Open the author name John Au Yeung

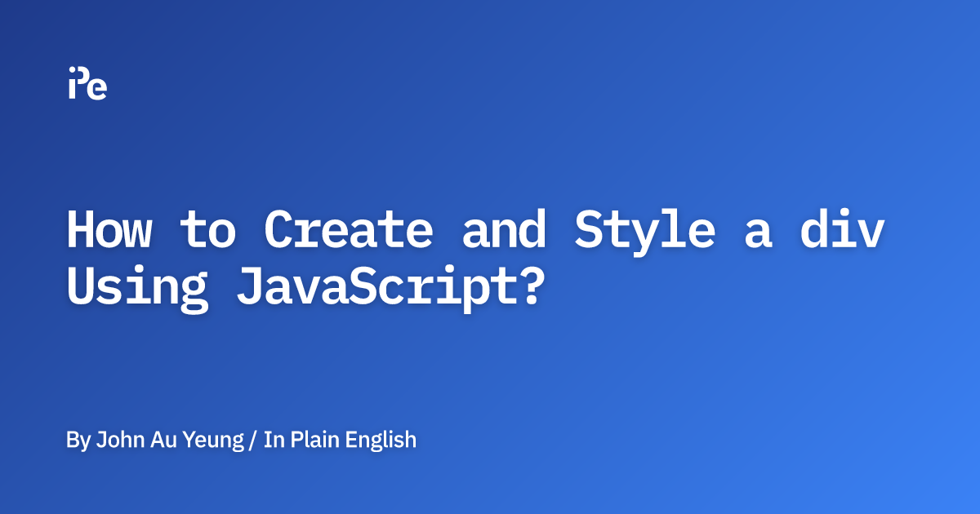tap(170, 441)
